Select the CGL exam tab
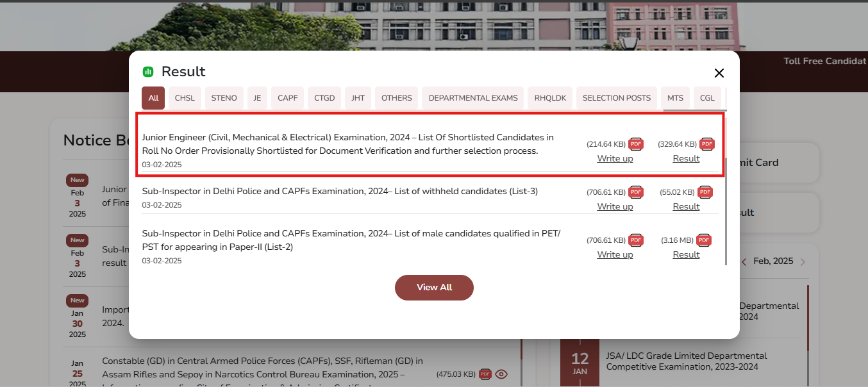868x387 pixels. coord(707,97)
